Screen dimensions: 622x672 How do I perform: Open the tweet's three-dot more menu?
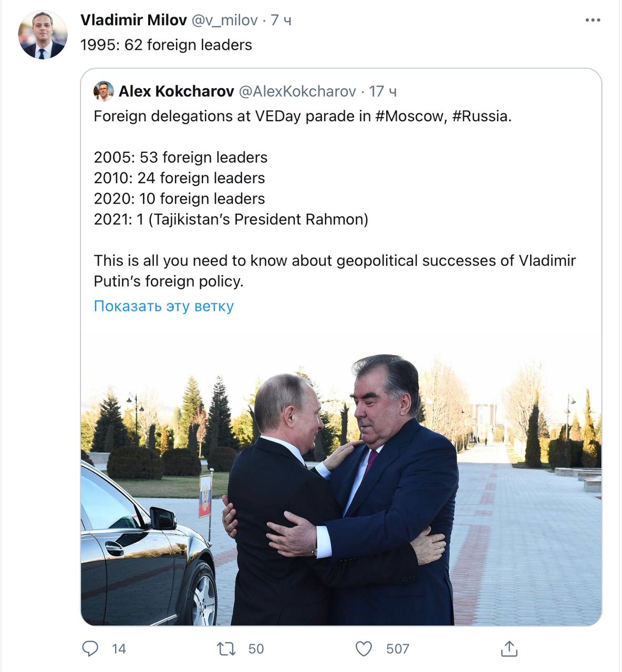pos(592,20)
